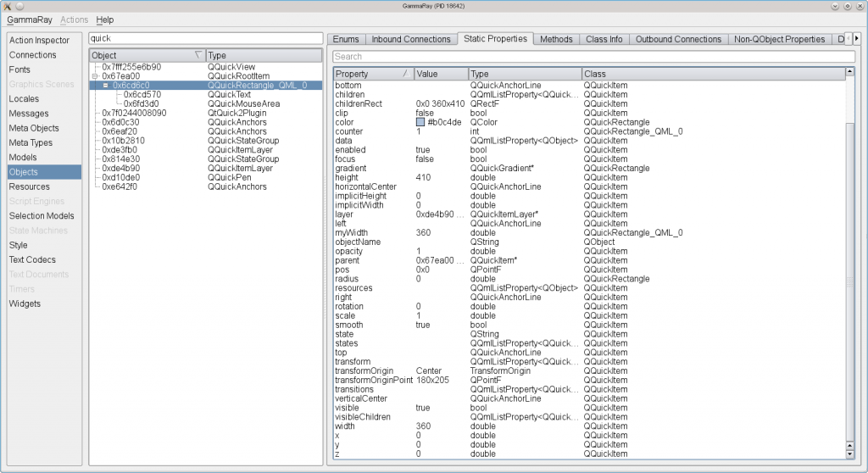Select the visibleChildren property row
Image resolution: width=868 pixels, height=473 pixels.
[x=590, y=417]
